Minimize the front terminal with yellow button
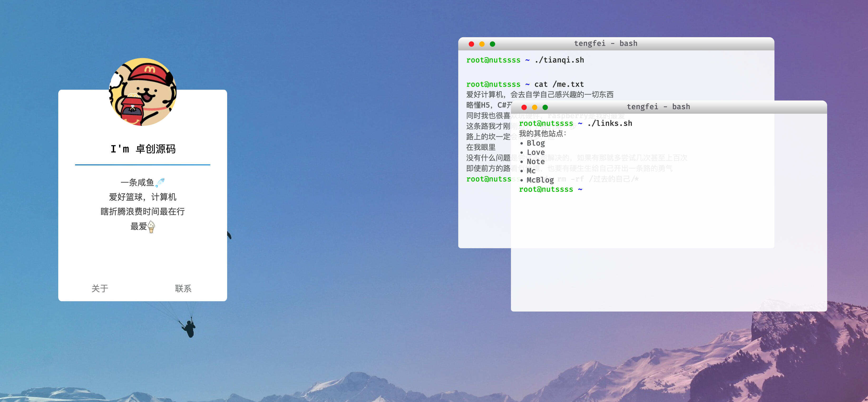This screenshot has height=402, width=868. point(534,107)
